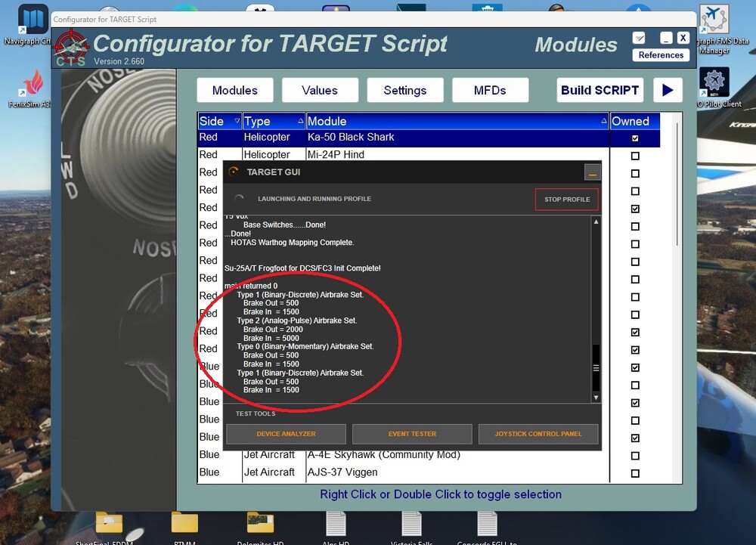Open the Victoria Falls desktop file

(412, 528)
